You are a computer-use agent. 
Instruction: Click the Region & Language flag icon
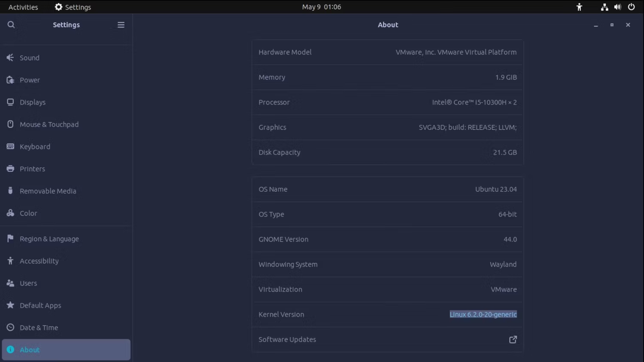pos(10,238)
